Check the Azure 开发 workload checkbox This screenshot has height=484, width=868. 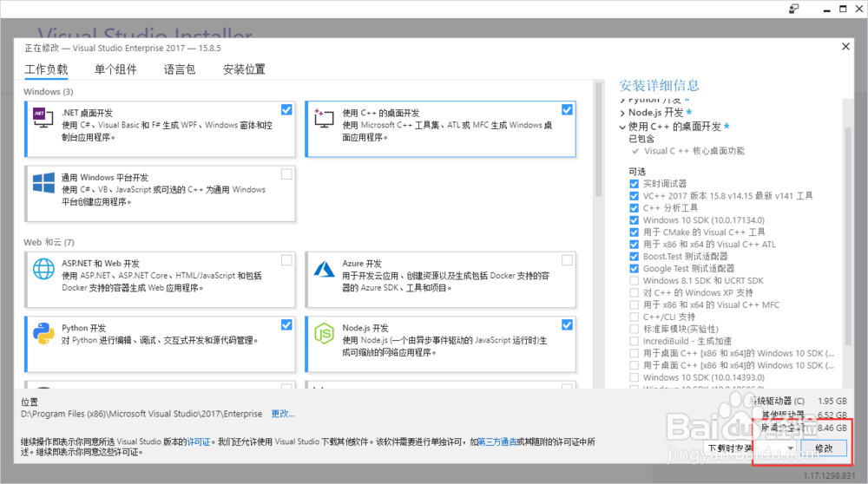(x=567, y=260)
